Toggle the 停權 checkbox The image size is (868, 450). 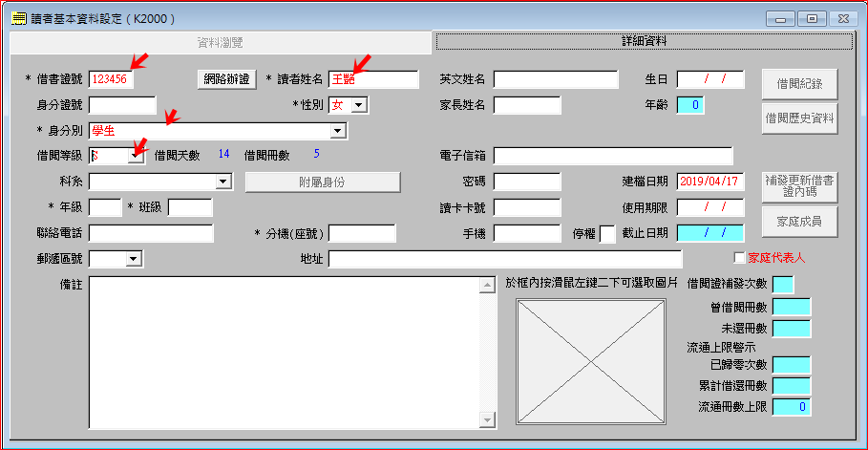coord(607,234)
